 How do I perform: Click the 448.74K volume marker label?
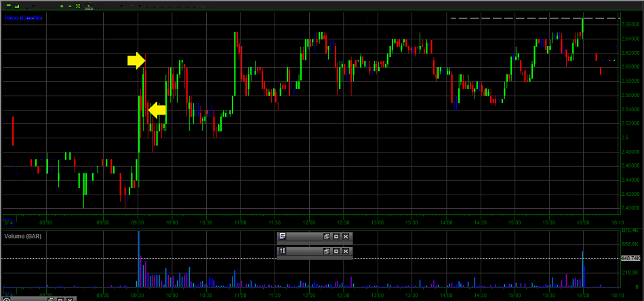tap(630, 258)
